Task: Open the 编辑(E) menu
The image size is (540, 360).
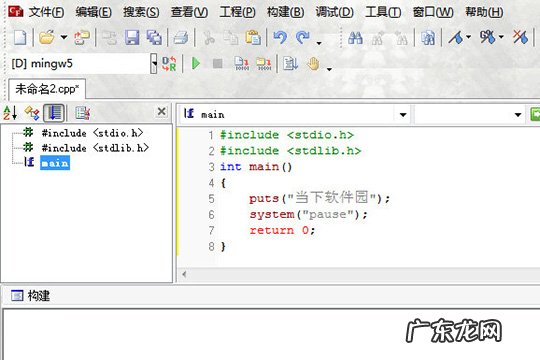Action: pos(94,12)
